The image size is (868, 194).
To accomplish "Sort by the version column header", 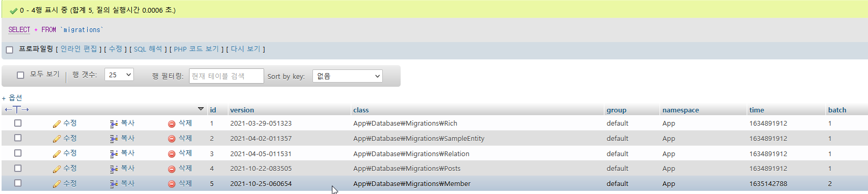I will [x=242, y=110].
